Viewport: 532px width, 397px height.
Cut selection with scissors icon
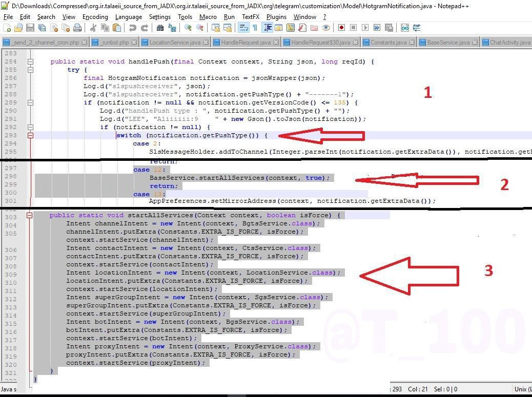coord(93,28)
